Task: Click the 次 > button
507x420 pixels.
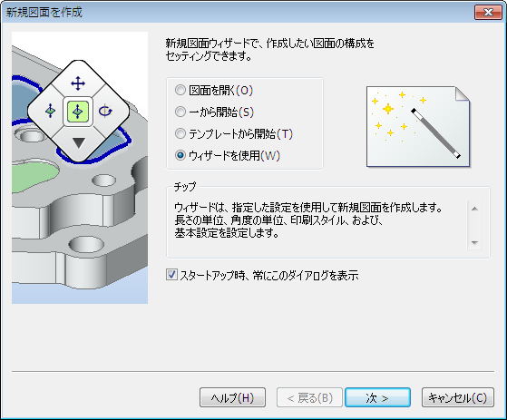Action: coord(377,397)
